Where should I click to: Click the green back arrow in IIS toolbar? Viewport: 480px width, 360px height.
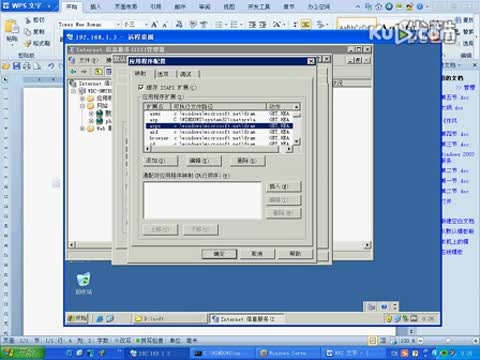[x=73, y=72]
